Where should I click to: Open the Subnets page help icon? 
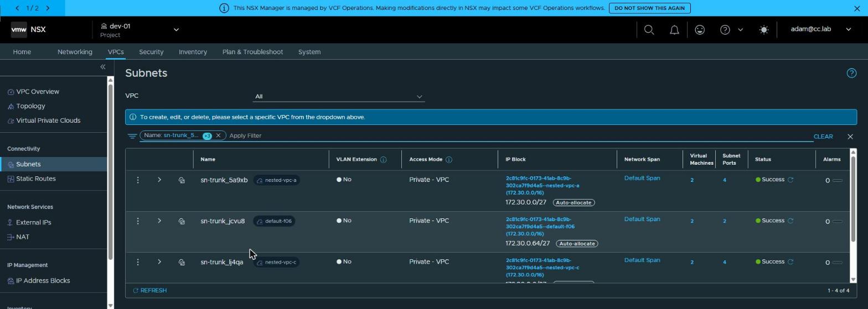point(851,73)
